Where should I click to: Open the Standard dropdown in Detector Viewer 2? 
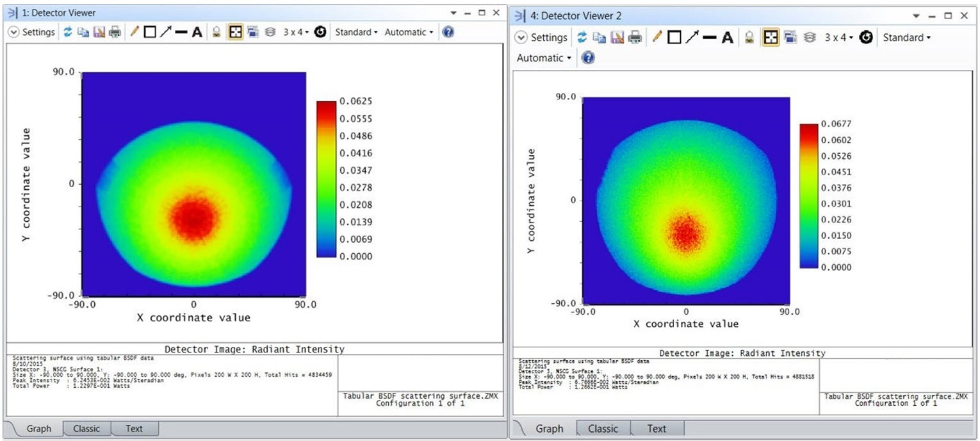pyautogui.click(x=906, y=38)
